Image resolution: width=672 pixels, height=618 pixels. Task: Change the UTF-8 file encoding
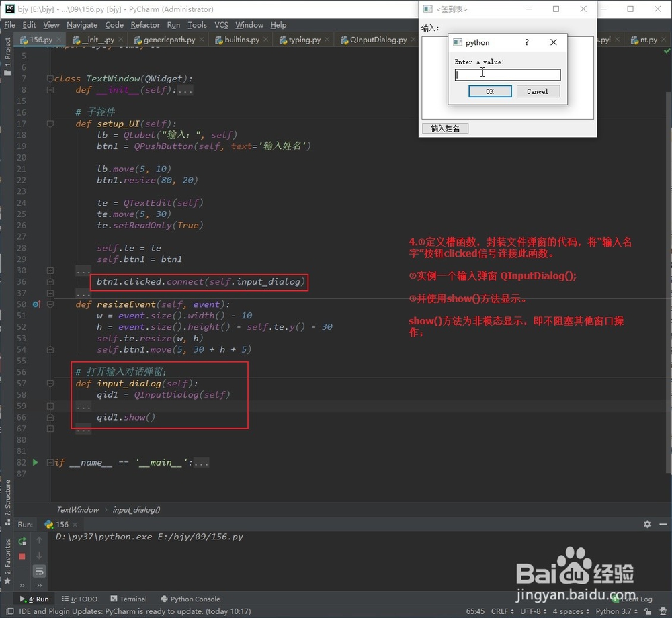533,611
